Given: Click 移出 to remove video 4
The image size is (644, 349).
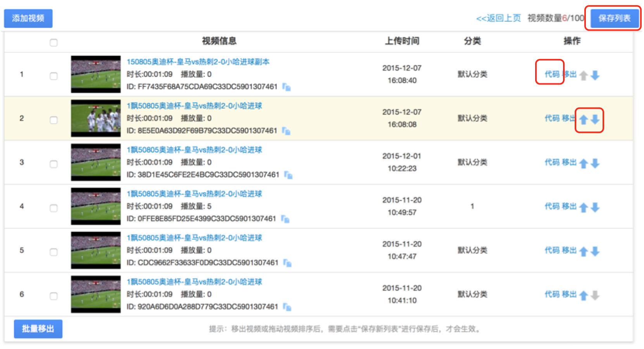Looking at the screenshot, I should (x=569, y=206).
